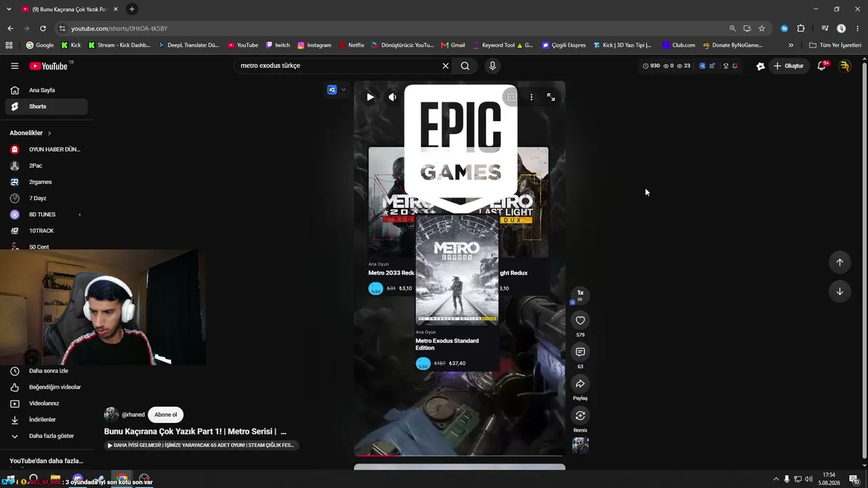The width and height of the screenshot is (868, 488).
Task: Open the Short's three-dot options menu
Action: point(532,97)
